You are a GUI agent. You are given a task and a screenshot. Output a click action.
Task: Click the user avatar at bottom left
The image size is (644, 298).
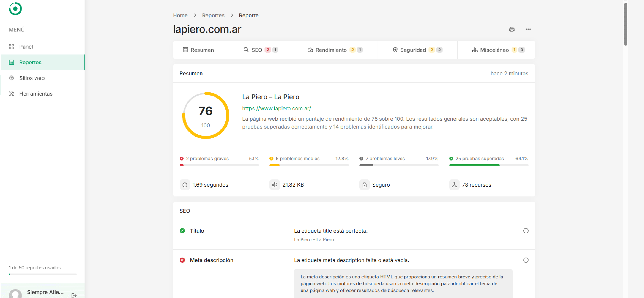click(x=15, y=294)
